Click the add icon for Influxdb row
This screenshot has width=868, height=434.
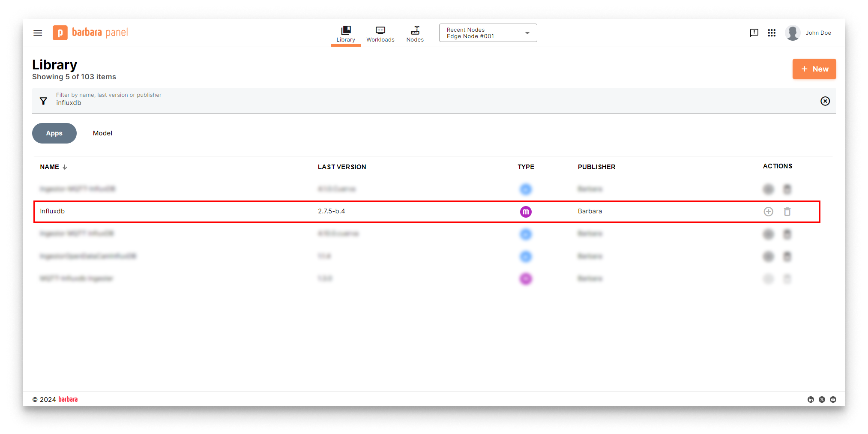click(769, 211)
